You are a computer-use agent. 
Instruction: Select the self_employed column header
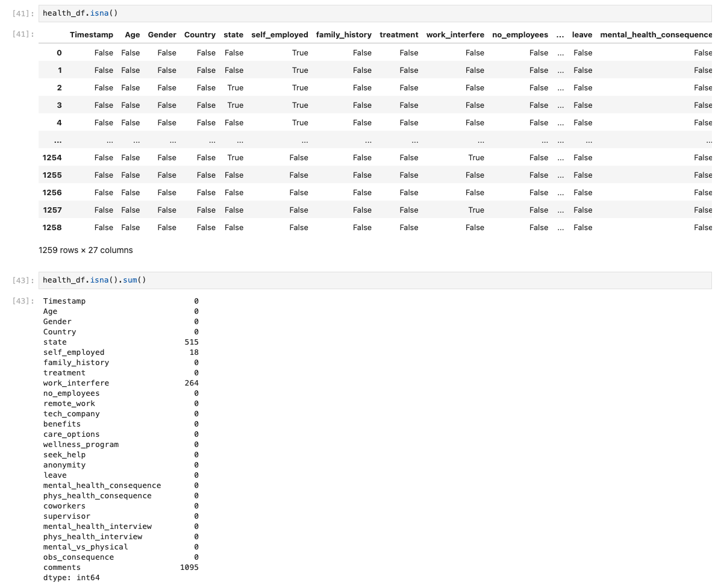coord(279,35)
